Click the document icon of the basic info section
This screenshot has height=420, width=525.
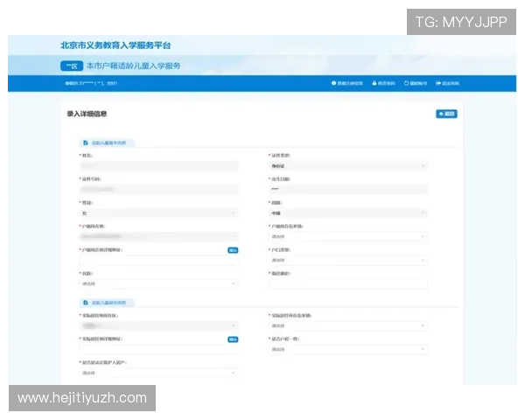click(86, 143)
